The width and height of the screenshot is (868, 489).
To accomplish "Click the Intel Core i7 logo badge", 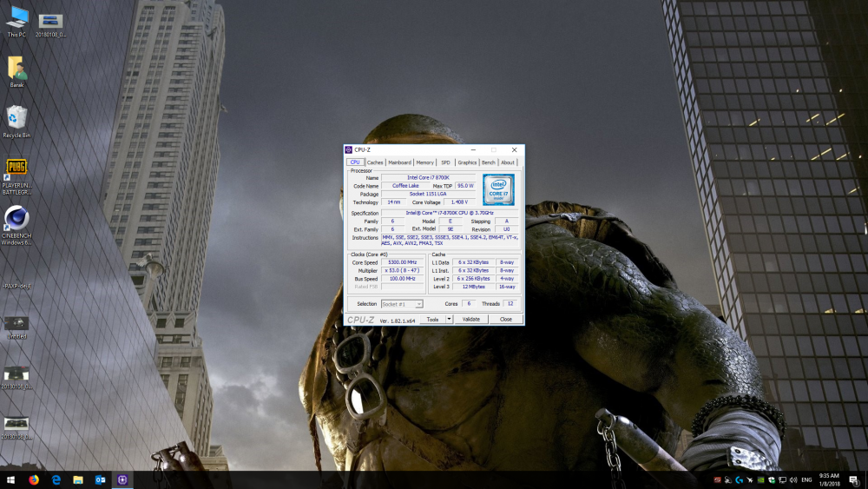I will 498,189.
